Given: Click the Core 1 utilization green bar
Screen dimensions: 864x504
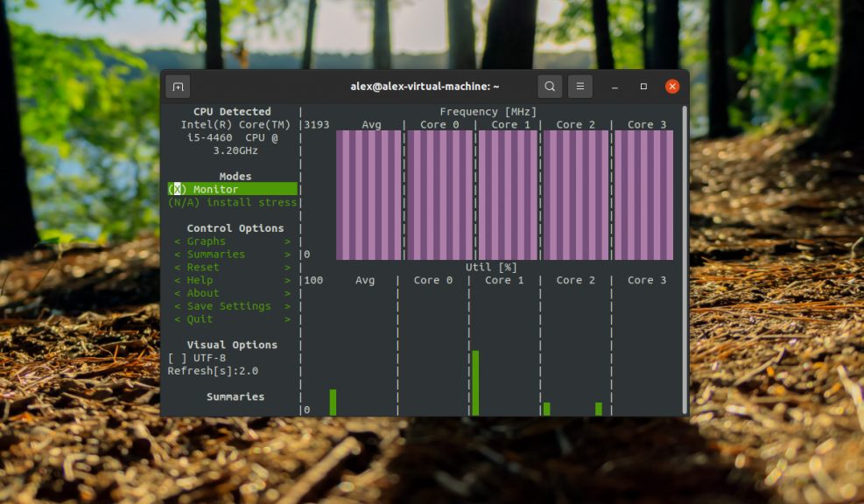Looking at the screenshot, I should click(475, 383).
